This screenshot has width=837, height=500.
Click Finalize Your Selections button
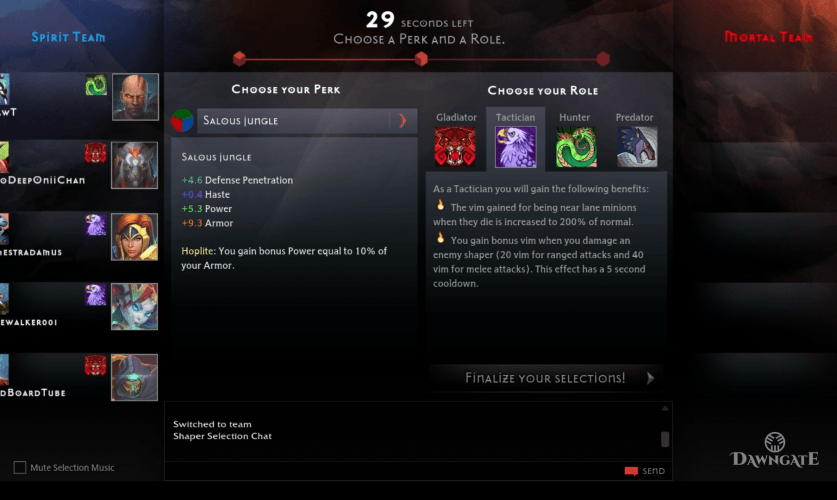point(546,378)
